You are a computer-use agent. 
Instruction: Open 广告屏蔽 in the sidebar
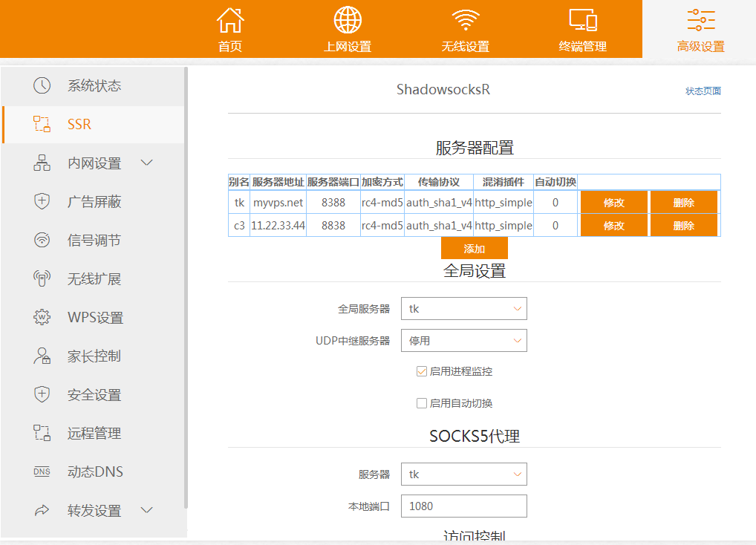(93, 201)
